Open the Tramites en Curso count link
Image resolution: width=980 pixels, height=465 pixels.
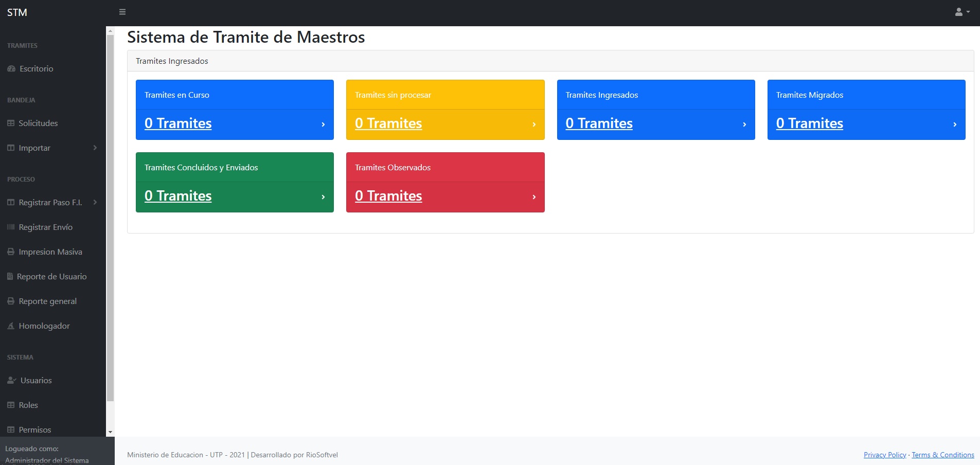178,123
